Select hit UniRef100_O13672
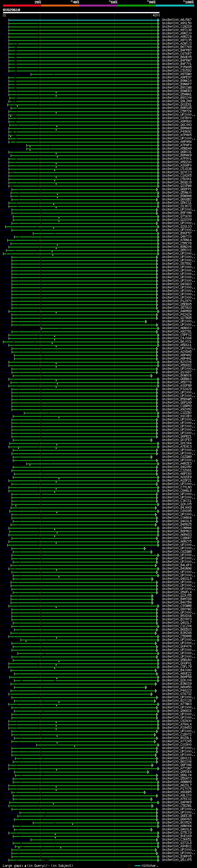Screen dimensions: 197x868 [177, 206]
